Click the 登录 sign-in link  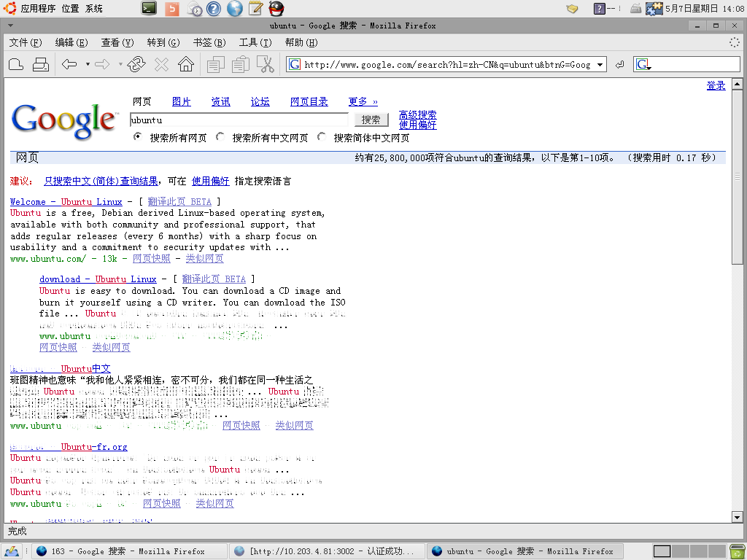coord(716,86)
